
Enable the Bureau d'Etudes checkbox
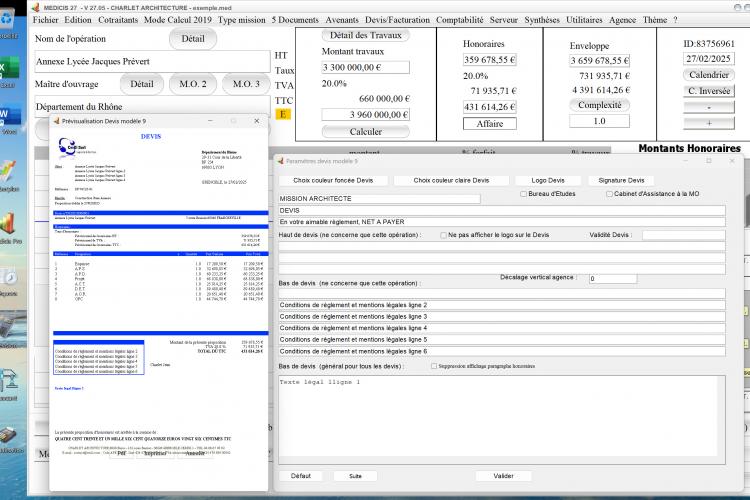coord(523,194)
